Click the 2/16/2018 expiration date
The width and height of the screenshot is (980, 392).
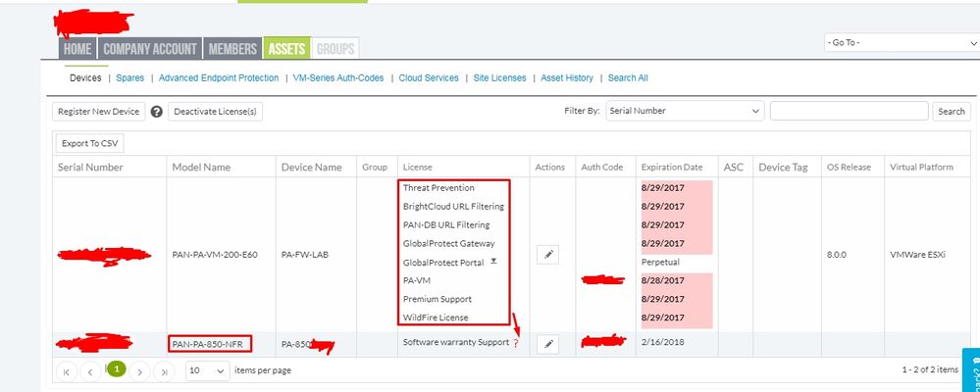(x=662, y=343)
